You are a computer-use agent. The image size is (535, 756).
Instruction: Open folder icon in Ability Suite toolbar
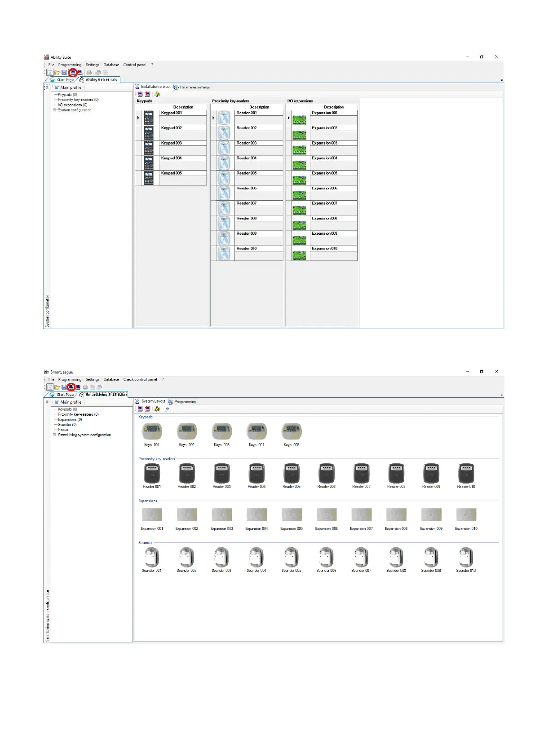[x=57, y=72]
